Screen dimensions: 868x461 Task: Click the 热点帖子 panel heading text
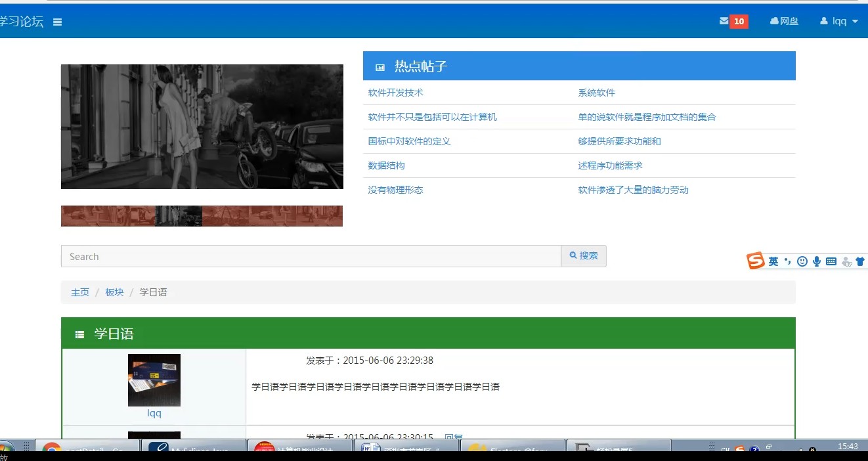point(421,66)
